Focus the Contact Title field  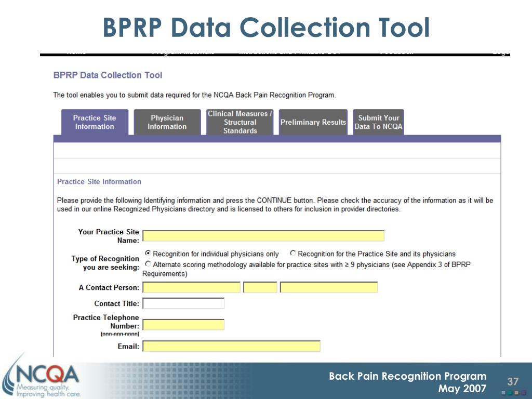[x=183, y=303]
